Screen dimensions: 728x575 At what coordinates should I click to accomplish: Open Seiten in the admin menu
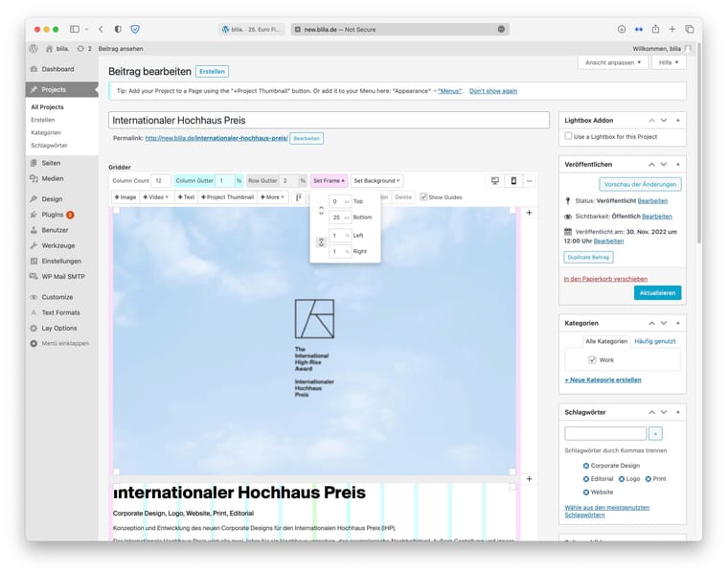[51, 163]
